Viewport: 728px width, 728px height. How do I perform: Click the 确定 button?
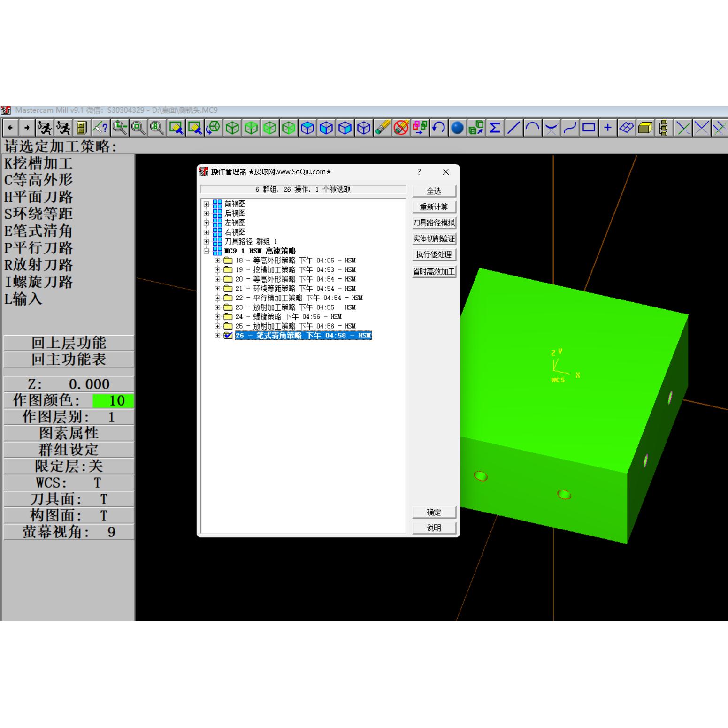[434, 512]
